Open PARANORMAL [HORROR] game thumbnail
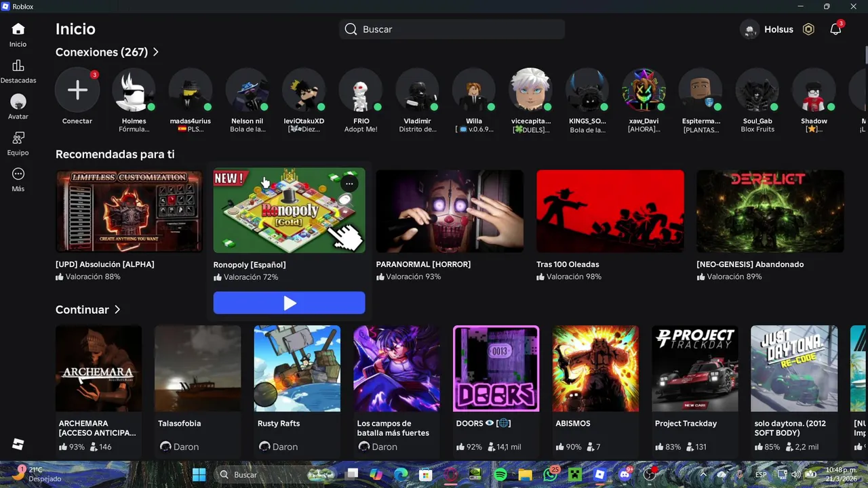Image resolution: width=868 pixels, height=488 pixels. coord(450,211)
